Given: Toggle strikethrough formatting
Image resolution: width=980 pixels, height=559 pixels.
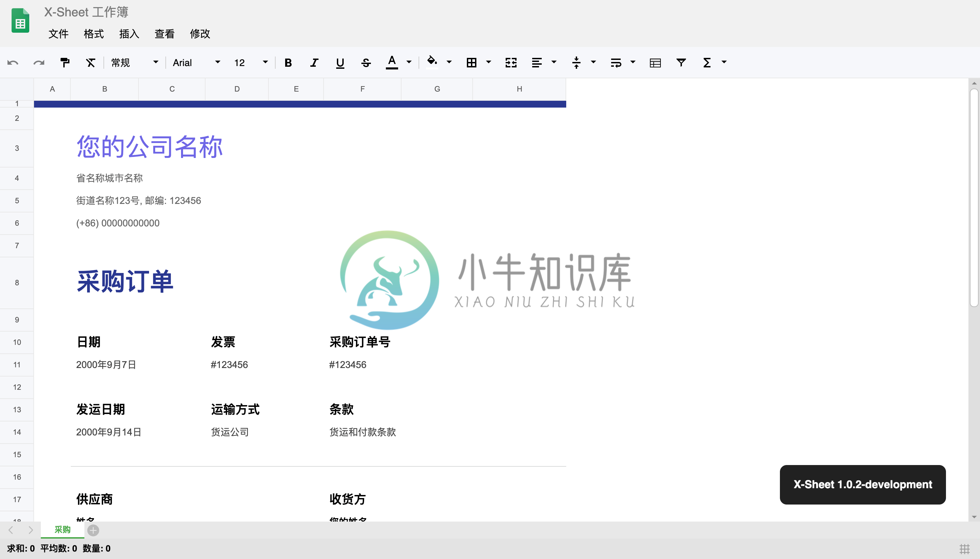Looking at the screenshot, I should coord(366,63).
